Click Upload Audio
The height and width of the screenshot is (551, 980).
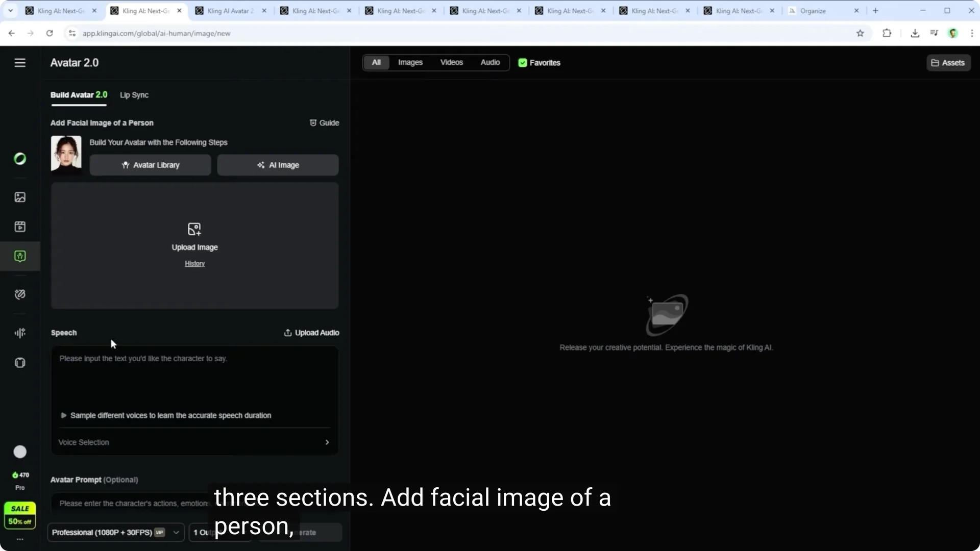(311, 333)
